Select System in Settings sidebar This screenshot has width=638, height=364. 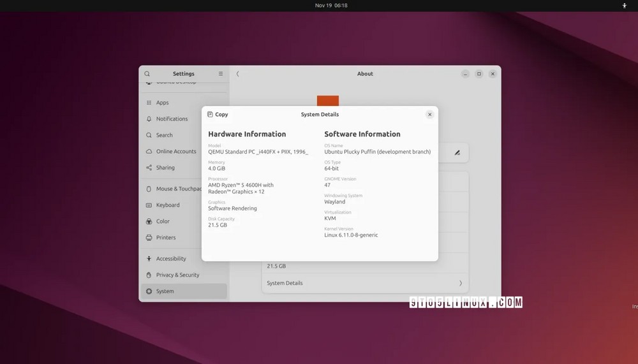coord(184,291)
